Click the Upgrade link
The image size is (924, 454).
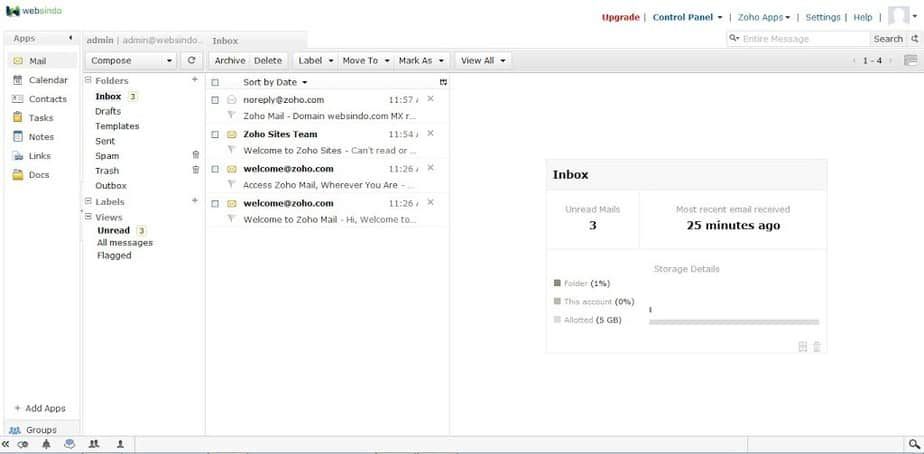pos(621,17)
